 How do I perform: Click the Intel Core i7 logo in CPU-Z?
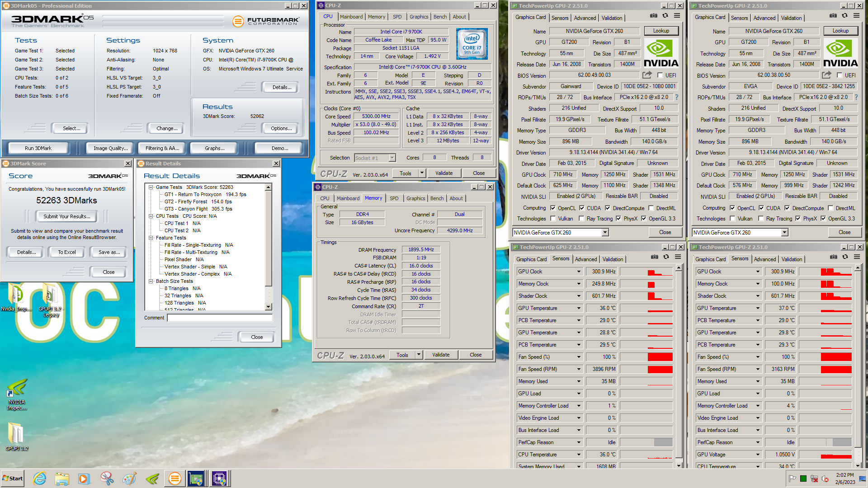472,44
